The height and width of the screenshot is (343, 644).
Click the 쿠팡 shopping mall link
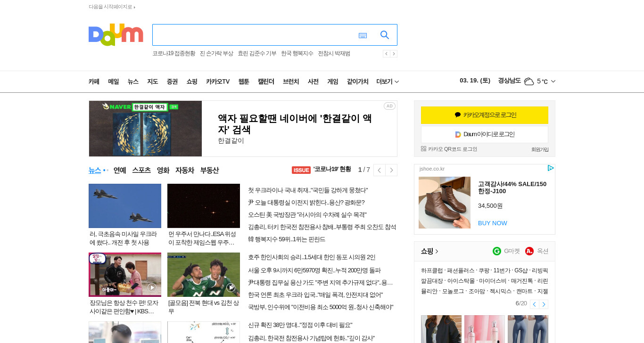pyautogui.click(x=484, y=270)
